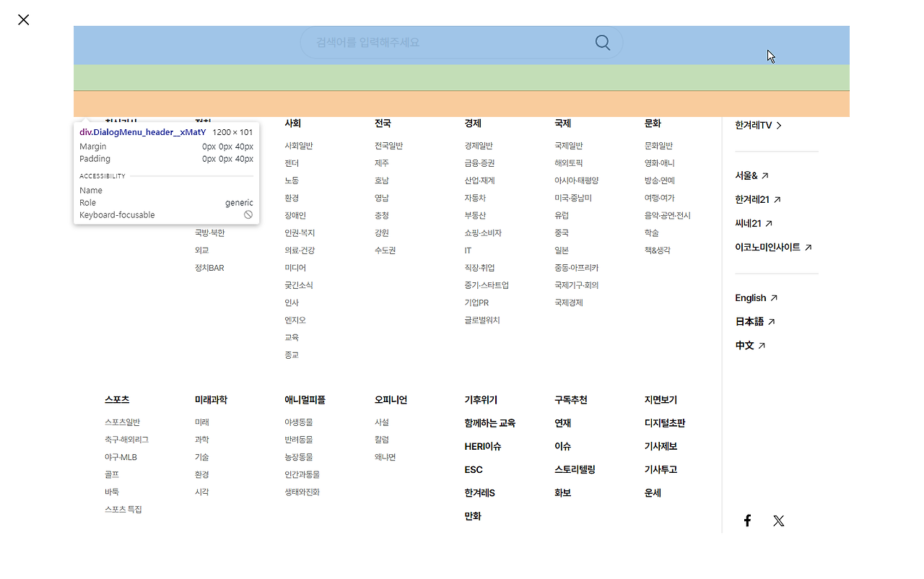Go to 사회일반 under 사회
The width and height of the screenshot is (924, 579).
(299, 146)
